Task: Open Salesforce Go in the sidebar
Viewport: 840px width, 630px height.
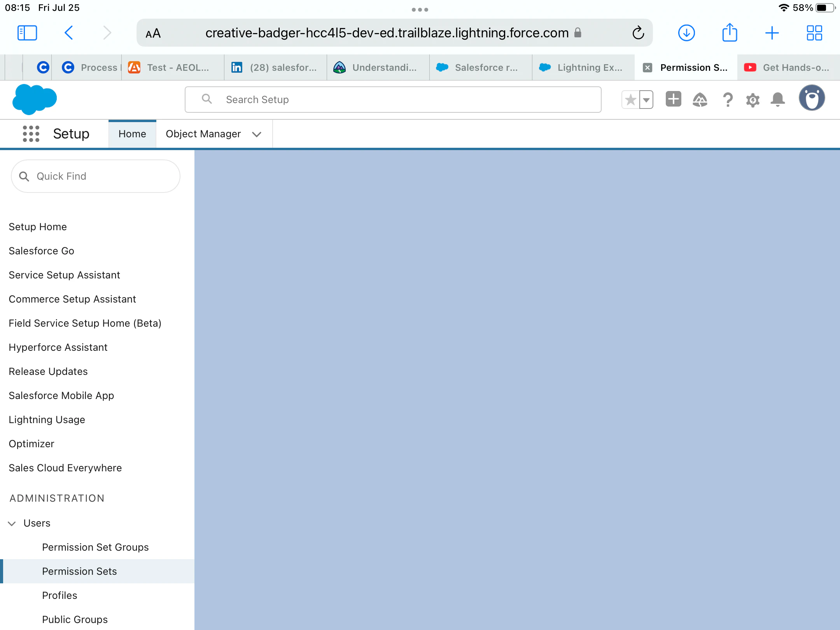Action: point(41,251)
